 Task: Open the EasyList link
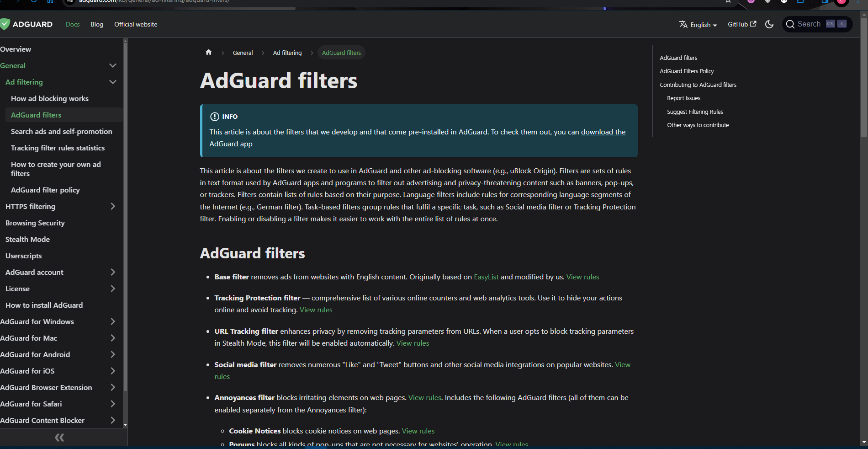[486, 277]
